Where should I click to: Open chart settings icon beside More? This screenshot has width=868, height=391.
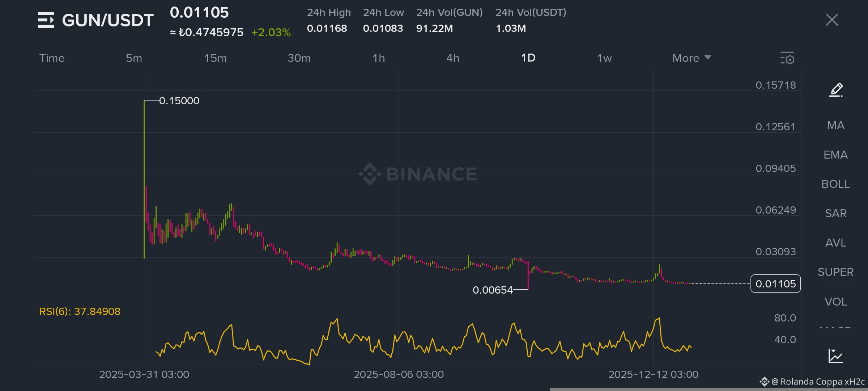tap(787, 58)
